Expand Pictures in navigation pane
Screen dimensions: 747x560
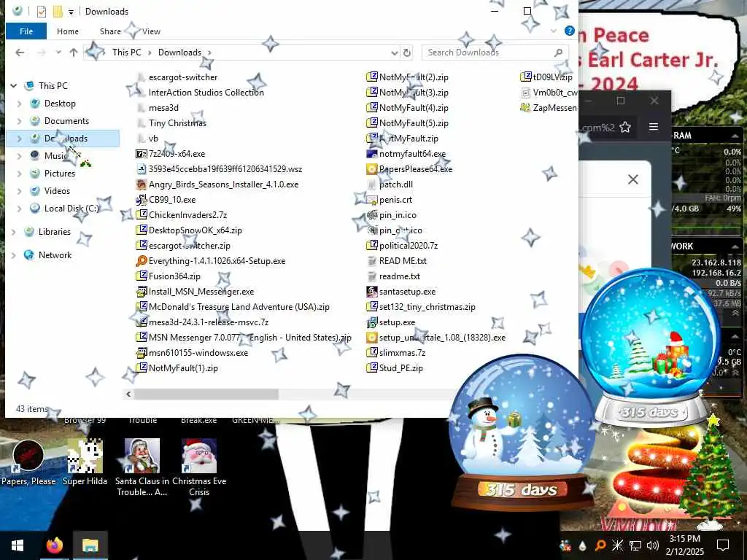click(20, 174)
